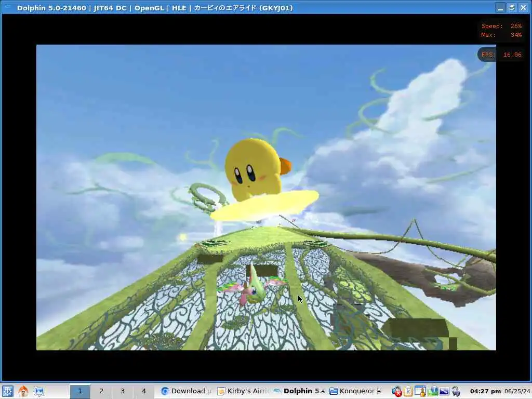The width and height of the screenshot is (532, 399).
Task: Click the home folder panel icon
Action: click(x=23, y=391)
